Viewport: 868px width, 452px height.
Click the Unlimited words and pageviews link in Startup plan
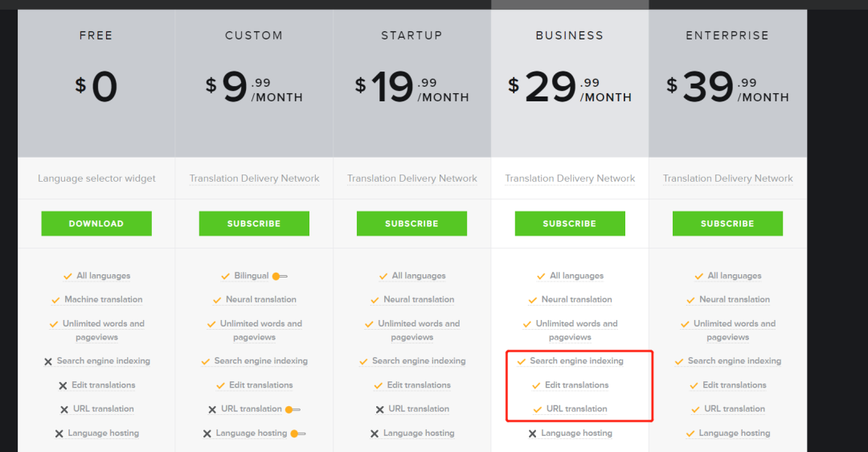tap(418, 330)
